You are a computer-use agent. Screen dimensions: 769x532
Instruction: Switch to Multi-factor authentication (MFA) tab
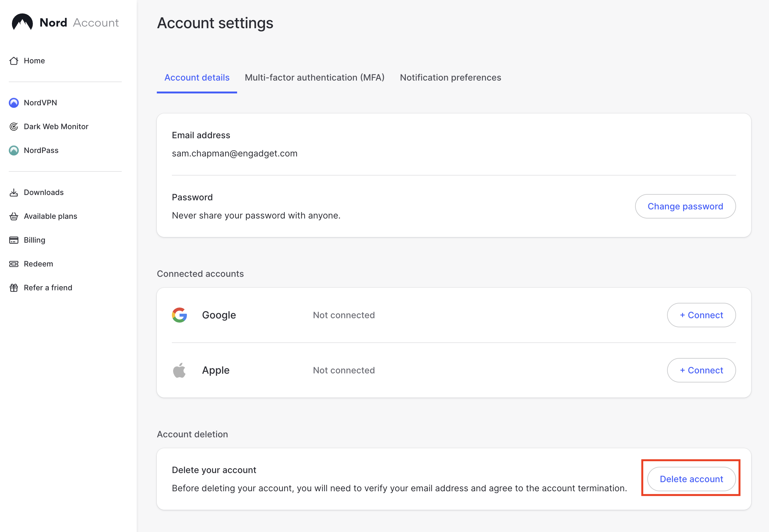pyautogui.click(x=315, y=78)
